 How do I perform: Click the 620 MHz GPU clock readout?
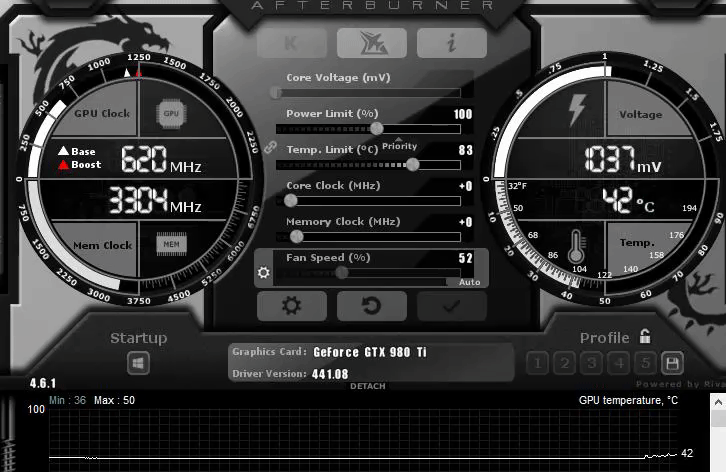(x=161, y=159)
